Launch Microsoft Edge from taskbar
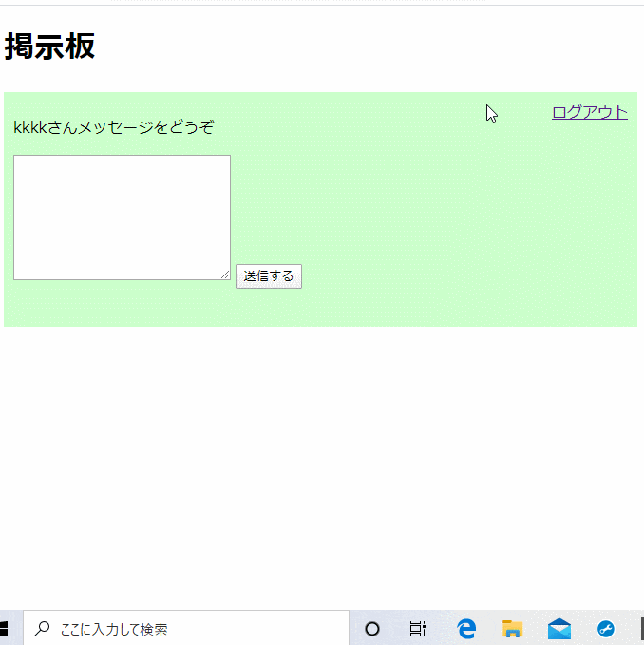The height and width of the screenshot is (645, 644). [x=466, y=629]
